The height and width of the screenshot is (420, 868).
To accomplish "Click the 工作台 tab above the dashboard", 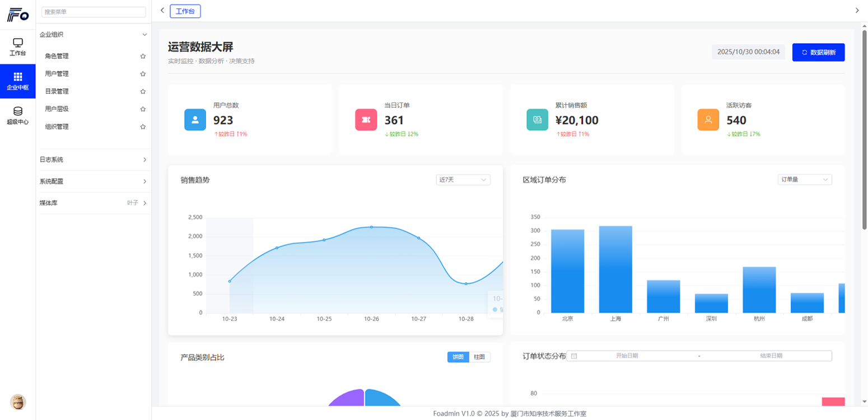I will tap(185, 11).
